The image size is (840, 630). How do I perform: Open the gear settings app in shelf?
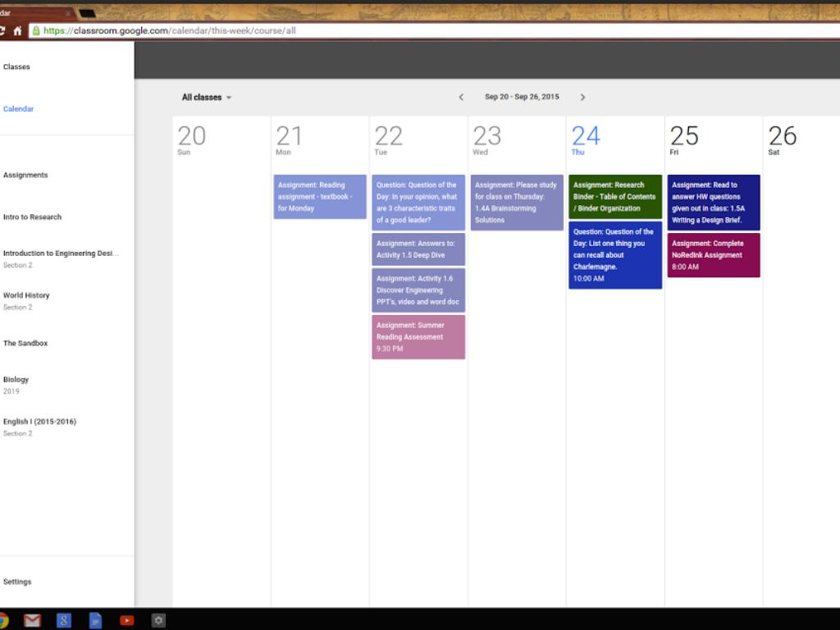[158, 620]
